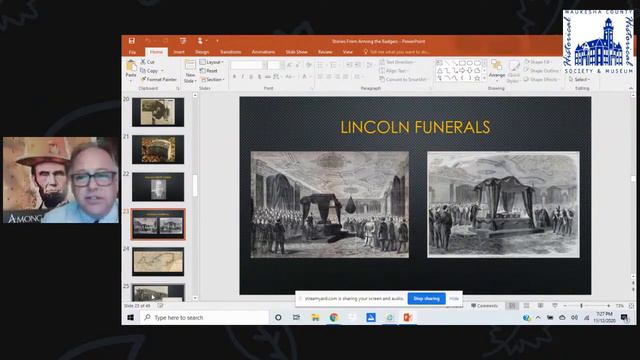Select slide 24 map thumbnail
Image resolution: width=640 pixels, height=360 pixels.
click(158, 262)
